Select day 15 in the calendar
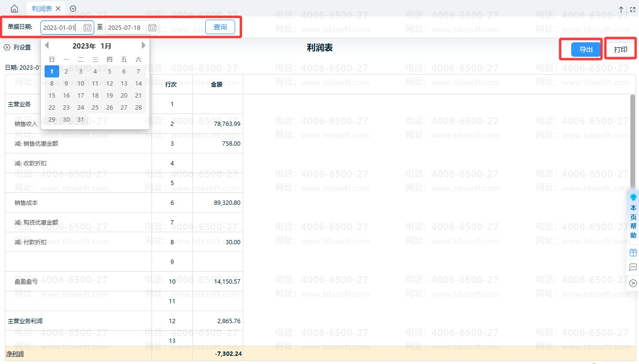Screen dimensions: 639x364 click(52, 96)
